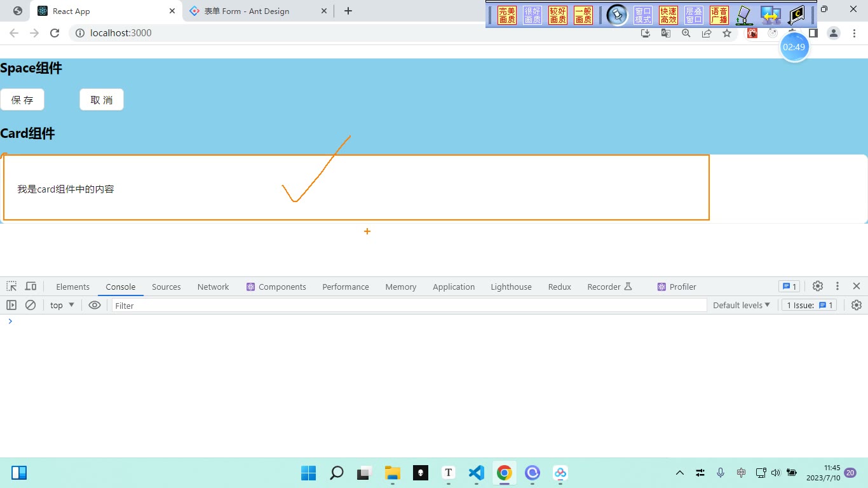The image size is (868, 488).
Task: Open the DevTools three-dot customize menu
Action: [x=837, y=287]
